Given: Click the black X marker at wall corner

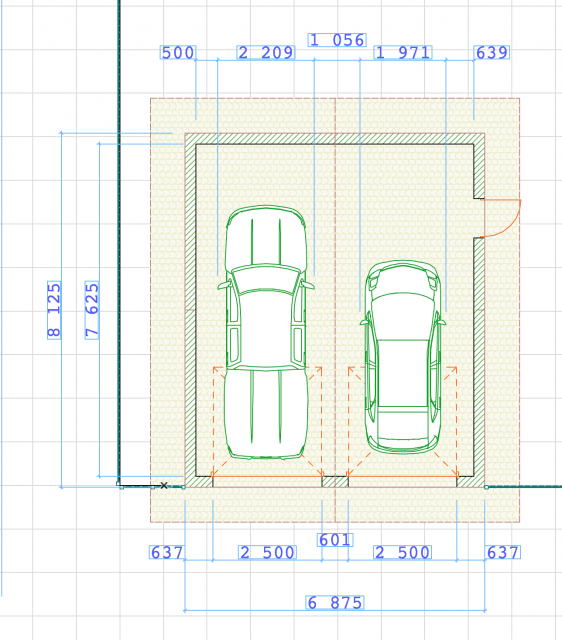Looking at the screenshot, I should (164, 485).
